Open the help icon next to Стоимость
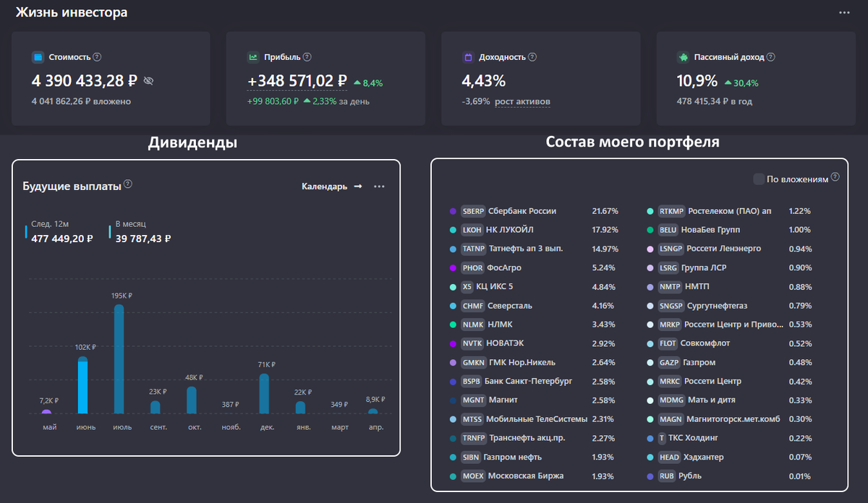868x503 pixels. [97, 57]
